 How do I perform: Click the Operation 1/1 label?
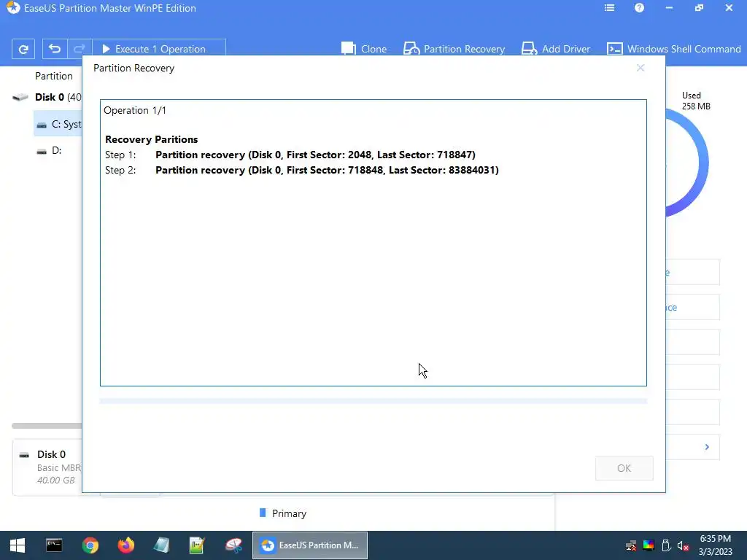pos(135,111)
